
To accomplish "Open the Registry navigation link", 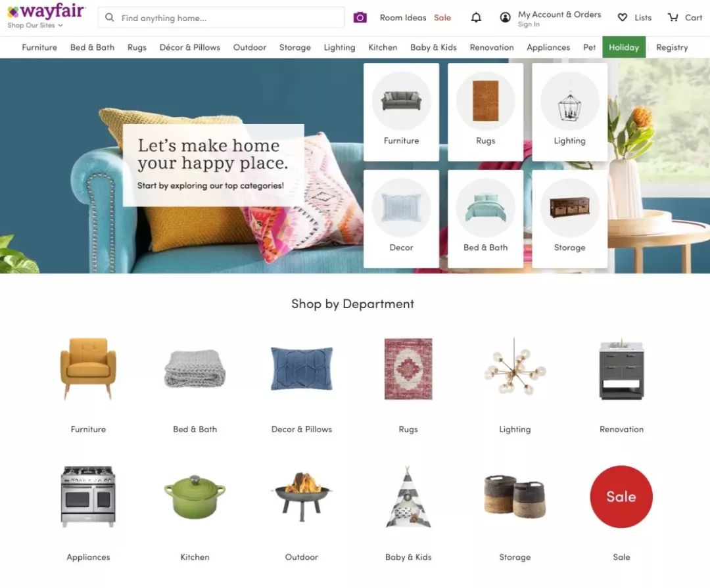I will coord(672,47).
